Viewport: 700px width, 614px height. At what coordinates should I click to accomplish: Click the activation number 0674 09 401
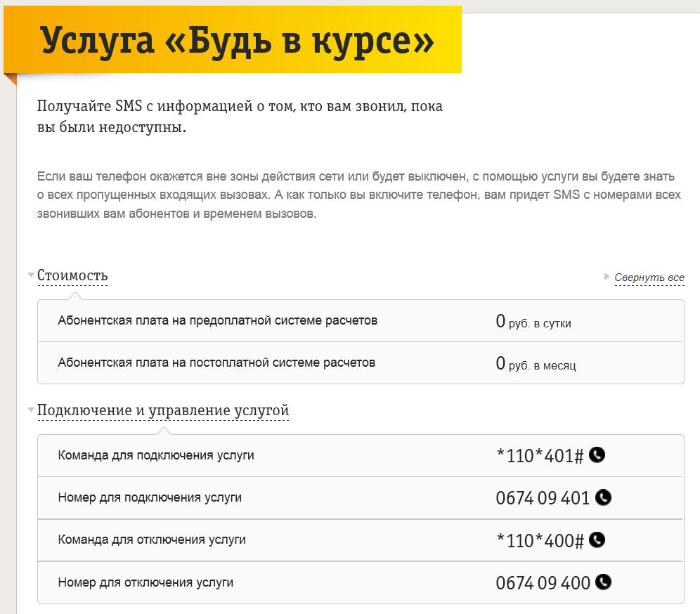click(543, 498)
